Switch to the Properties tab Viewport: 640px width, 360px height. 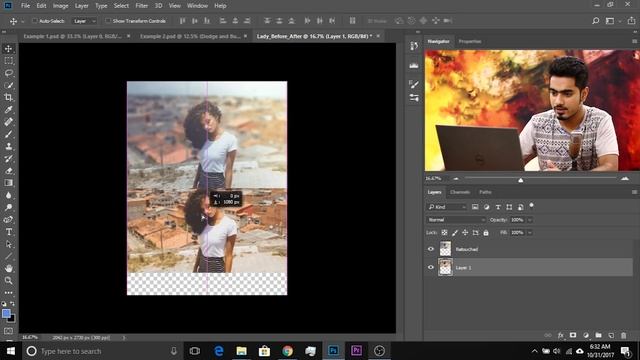tap(470, 41)
